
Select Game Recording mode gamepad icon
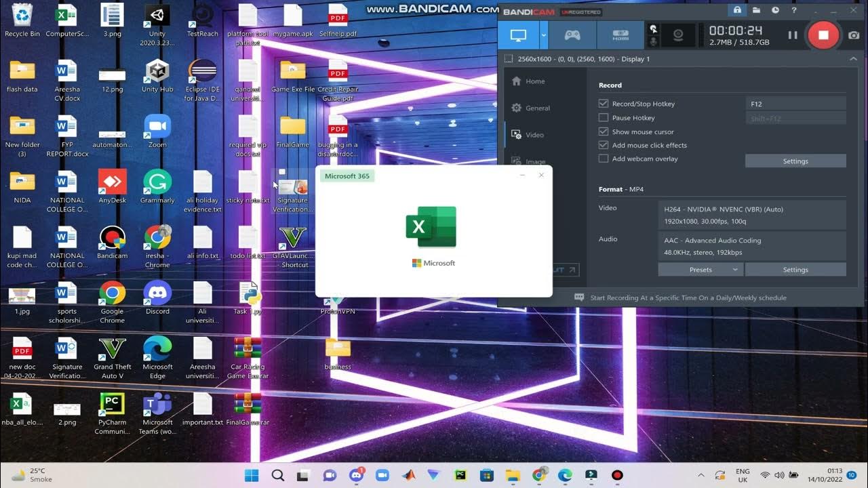pyautogui.click(x=572, y=35)
